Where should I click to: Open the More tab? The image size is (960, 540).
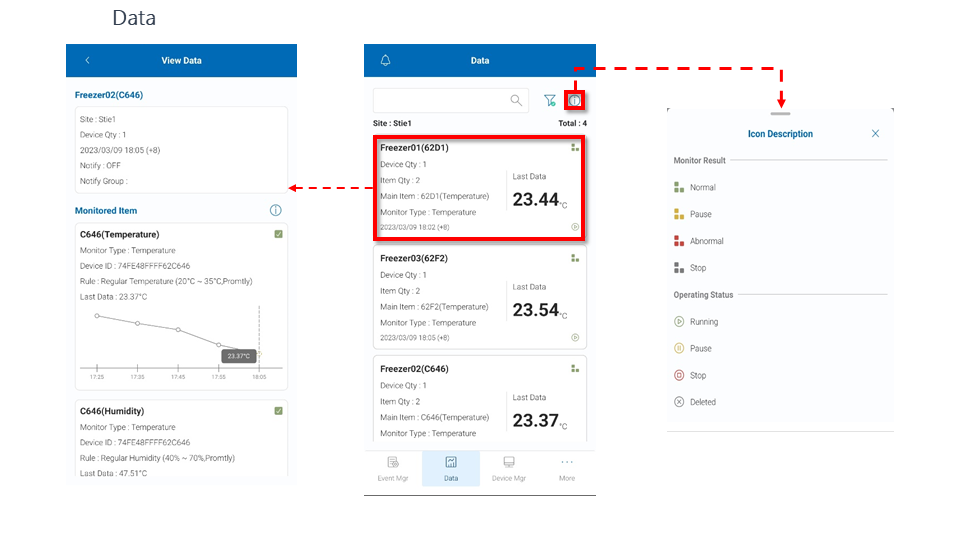coord(567,468)
